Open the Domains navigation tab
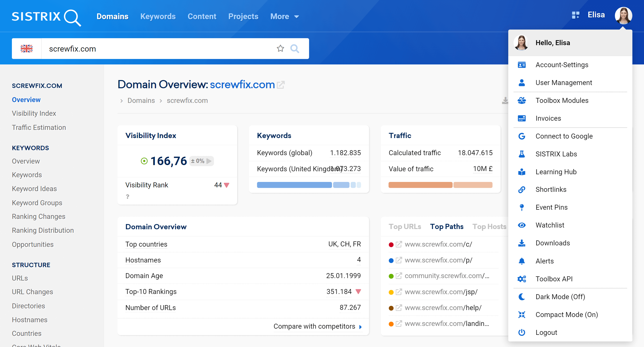The image size is (644, 347). pos(112,17)
